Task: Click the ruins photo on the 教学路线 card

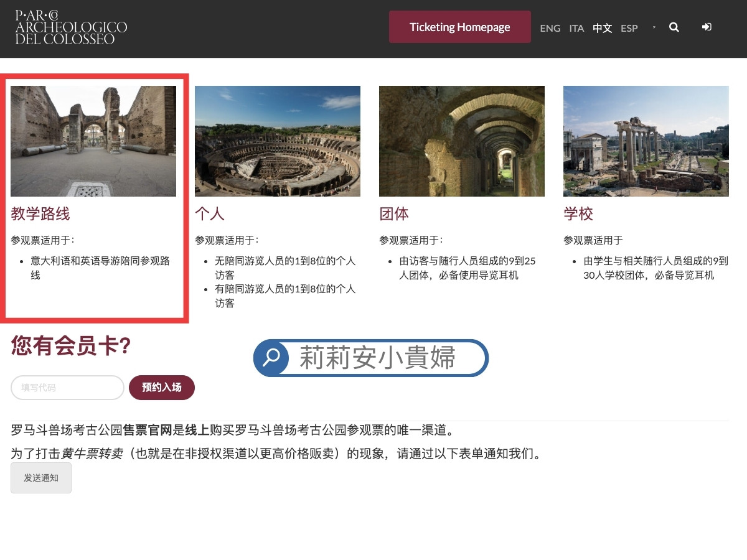Action: point(93,141)
